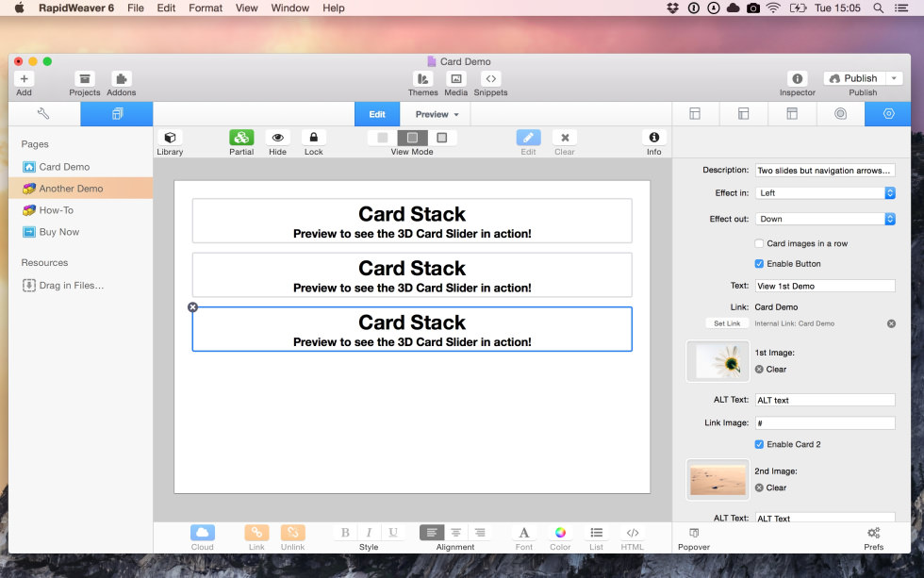
Task: Select the middle View Mode option
Action: [412, 138]
